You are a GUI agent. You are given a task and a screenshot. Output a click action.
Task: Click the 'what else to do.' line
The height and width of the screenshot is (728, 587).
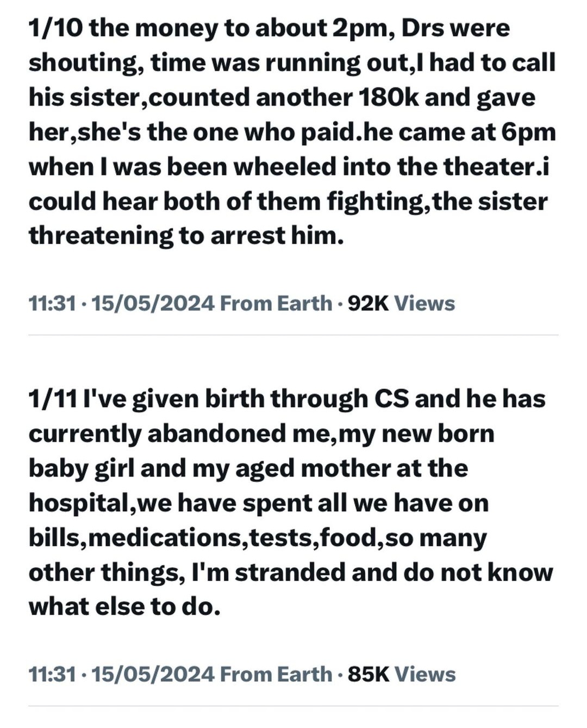point(124,607)
